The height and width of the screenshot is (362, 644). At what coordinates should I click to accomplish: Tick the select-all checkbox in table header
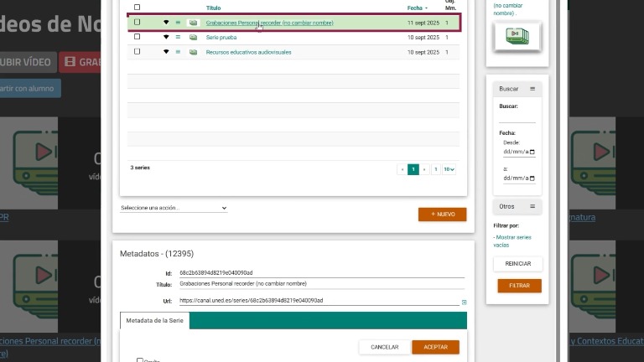(138, 8)
